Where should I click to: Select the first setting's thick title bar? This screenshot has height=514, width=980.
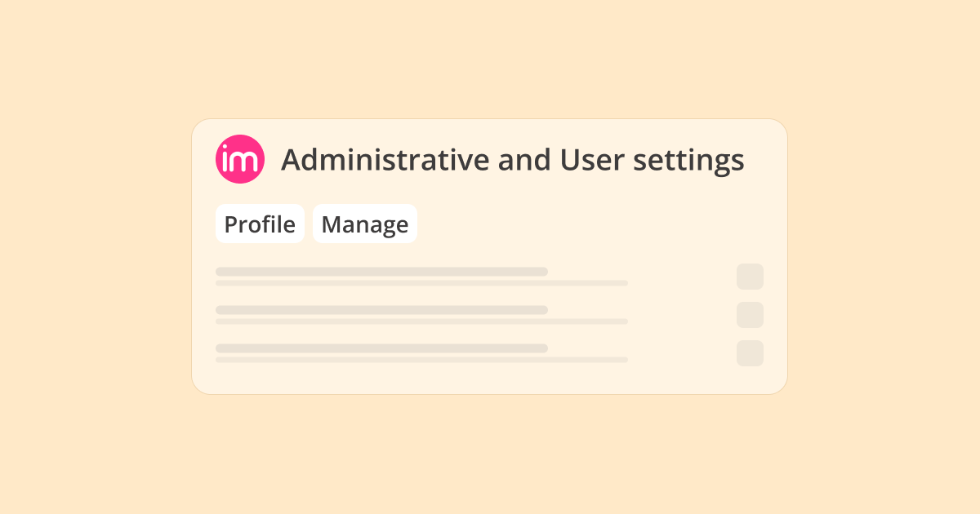point(381,272)
